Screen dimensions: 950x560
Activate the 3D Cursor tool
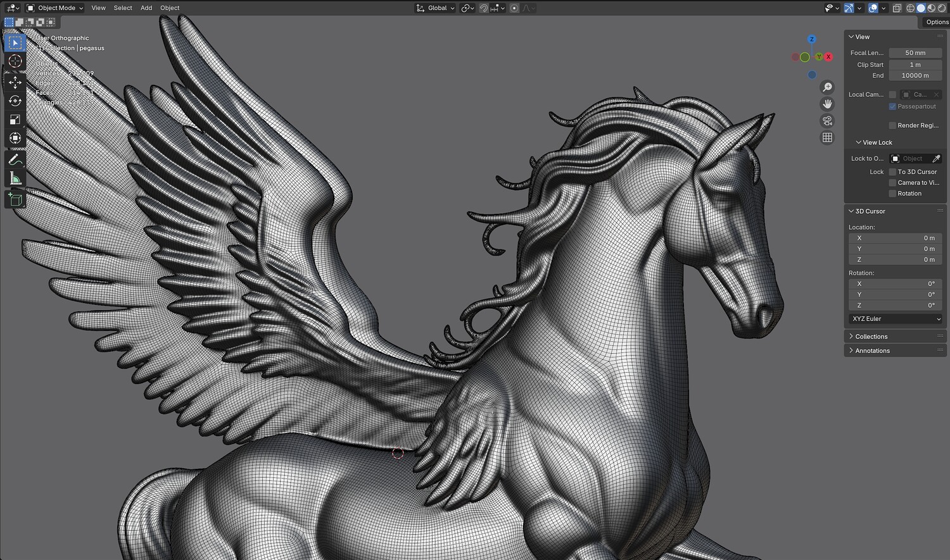(x=15, y=61)
